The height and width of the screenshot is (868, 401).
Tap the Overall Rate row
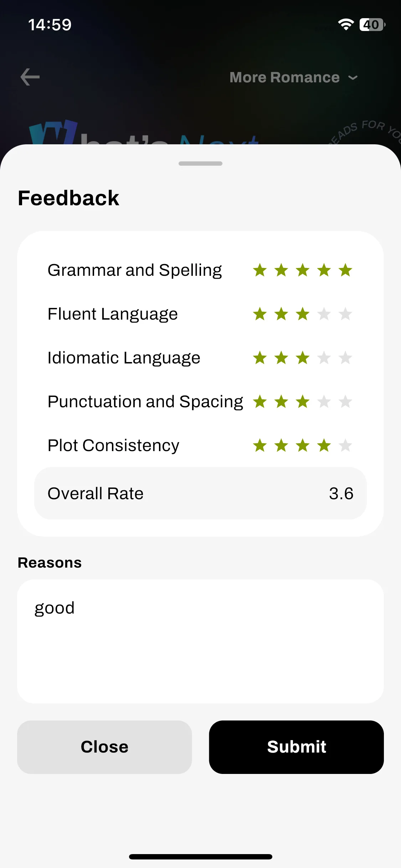200,493
